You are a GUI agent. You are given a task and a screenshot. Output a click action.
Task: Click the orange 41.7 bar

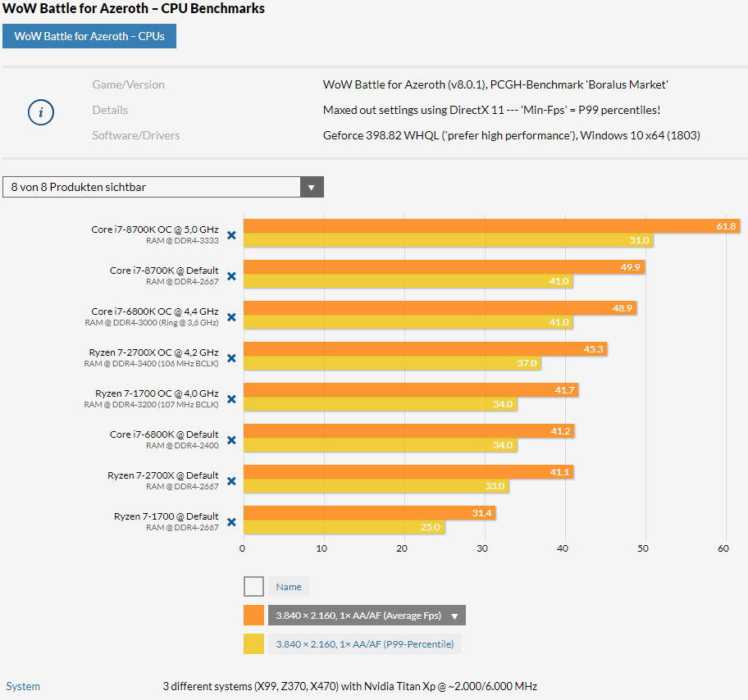[x=411, y=390]
